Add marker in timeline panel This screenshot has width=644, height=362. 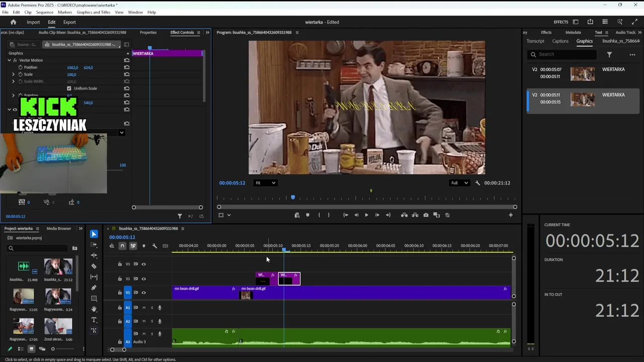(144, 246)
